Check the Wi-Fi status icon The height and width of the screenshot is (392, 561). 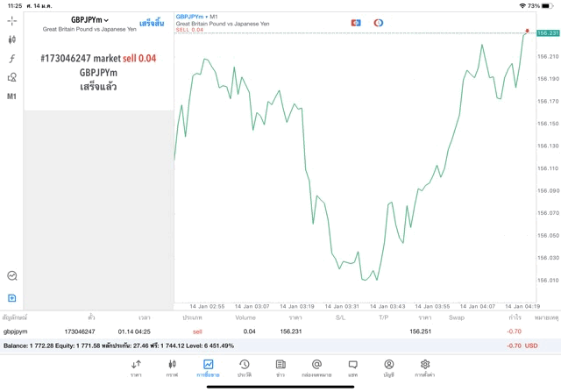click(522, 6)
